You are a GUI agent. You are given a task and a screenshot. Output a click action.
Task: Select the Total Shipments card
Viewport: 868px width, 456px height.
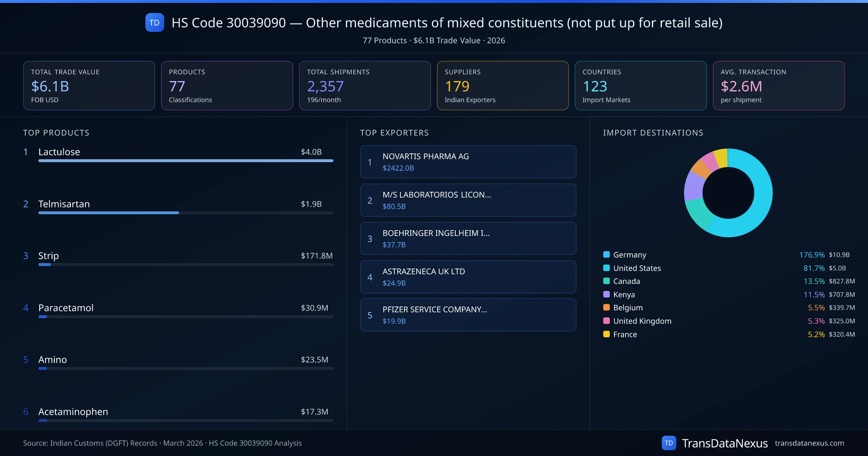point(365,85)
